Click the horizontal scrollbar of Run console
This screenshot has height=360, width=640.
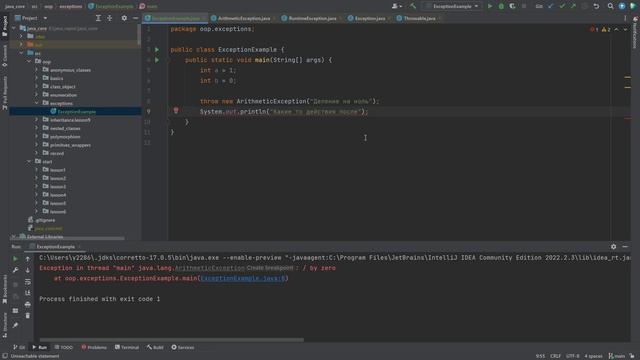[x=171, y=340]
